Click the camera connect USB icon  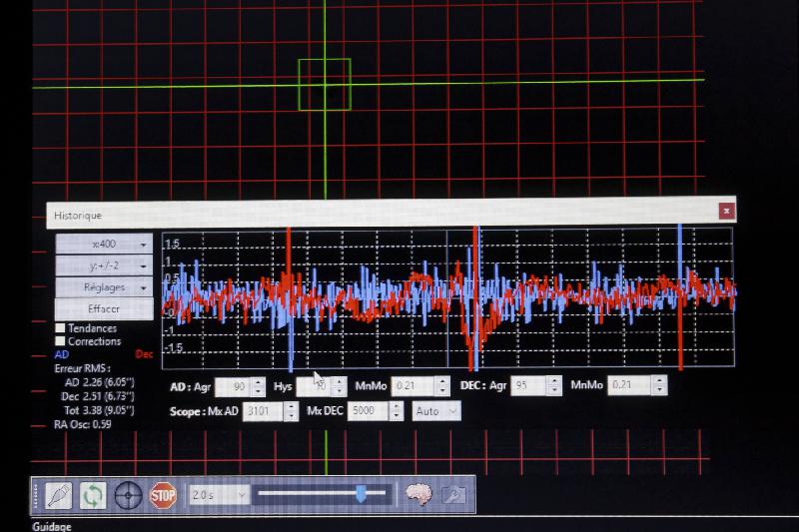point(59,495)
